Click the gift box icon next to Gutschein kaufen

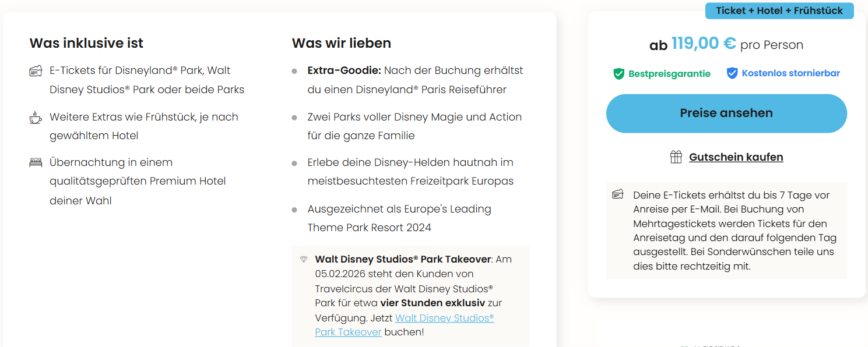(676, 157)
